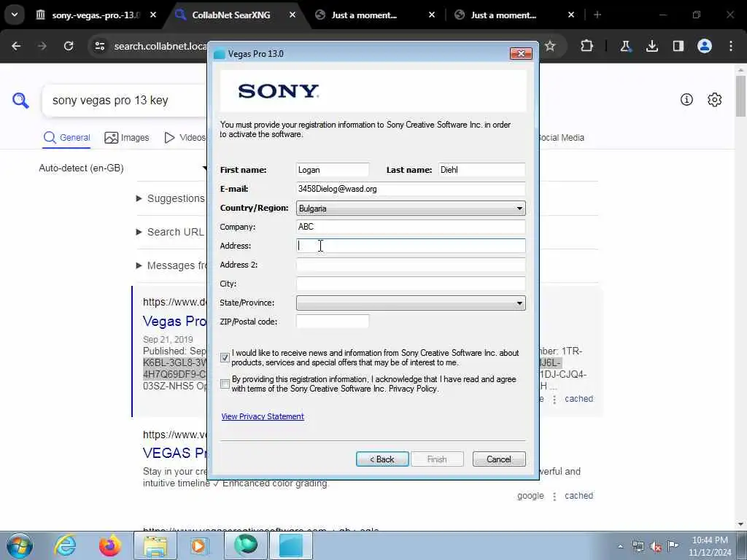The image size is (747, 560).
Task: Switch to the General search tab
Action: click(x=66, y=138)
